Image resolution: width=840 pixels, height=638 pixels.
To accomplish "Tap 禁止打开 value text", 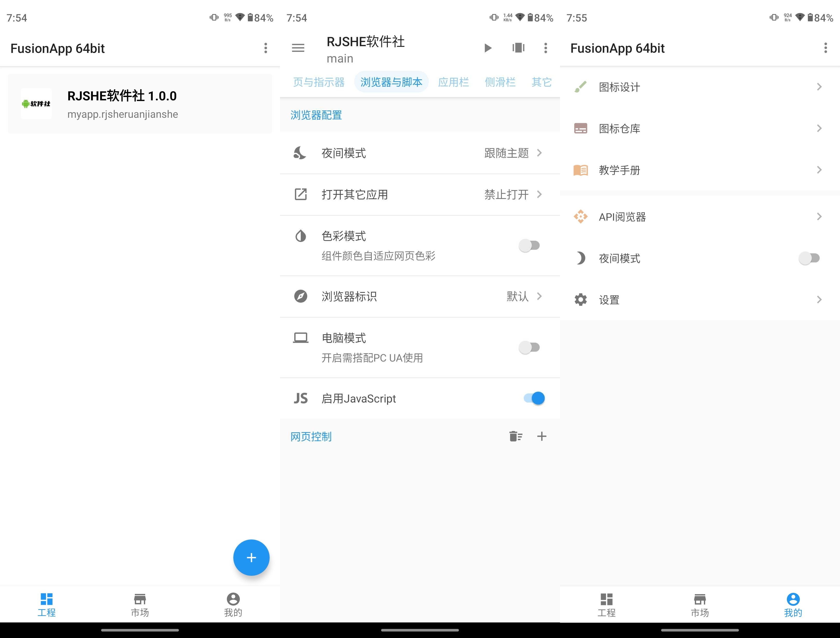I will point(506,194).
